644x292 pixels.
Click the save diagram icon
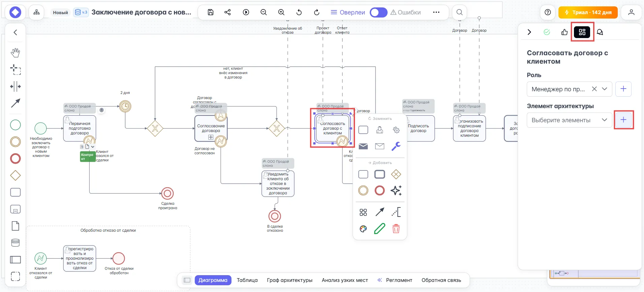(211, 12)
